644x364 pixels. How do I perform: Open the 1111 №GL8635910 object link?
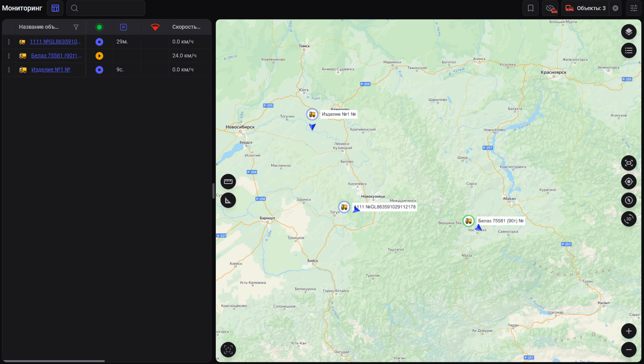55,42
